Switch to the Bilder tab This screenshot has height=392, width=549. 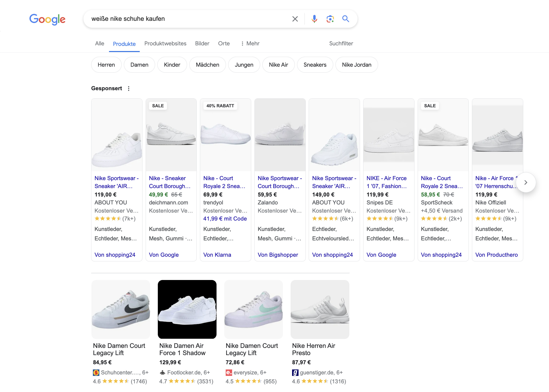(x=202, y=43)
